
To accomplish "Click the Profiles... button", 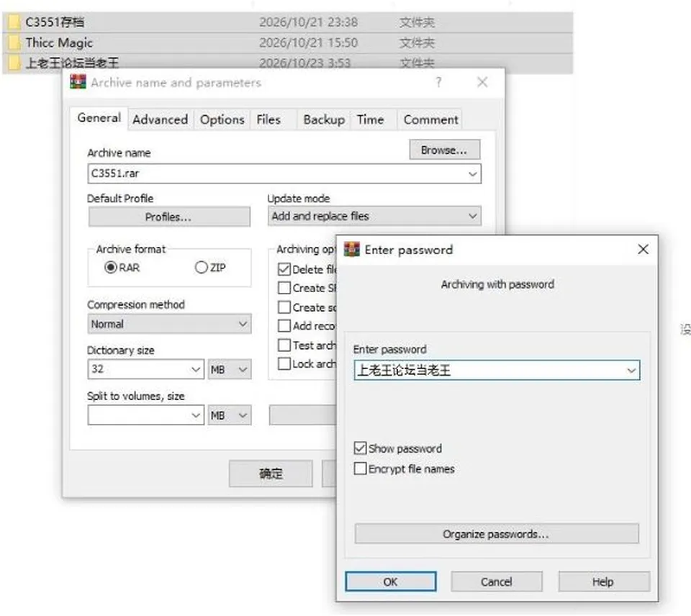I will click(x=169, y=217).
